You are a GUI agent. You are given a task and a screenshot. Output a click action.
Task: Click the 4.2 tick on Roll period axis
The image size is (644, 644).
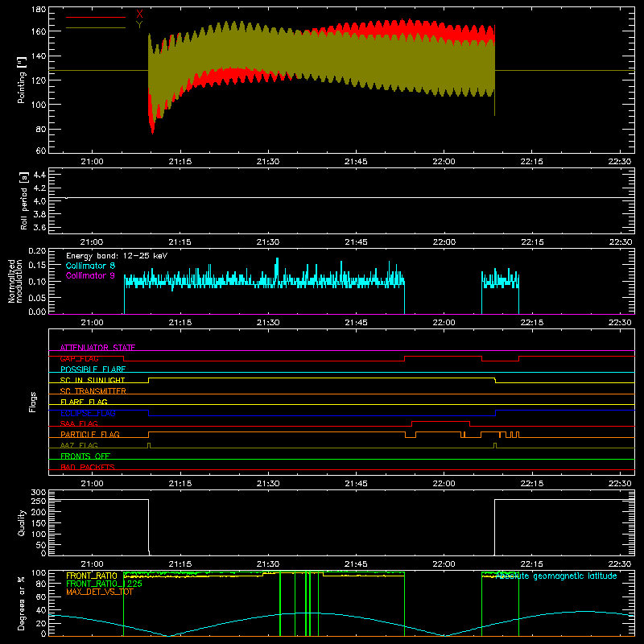[39, 188]
